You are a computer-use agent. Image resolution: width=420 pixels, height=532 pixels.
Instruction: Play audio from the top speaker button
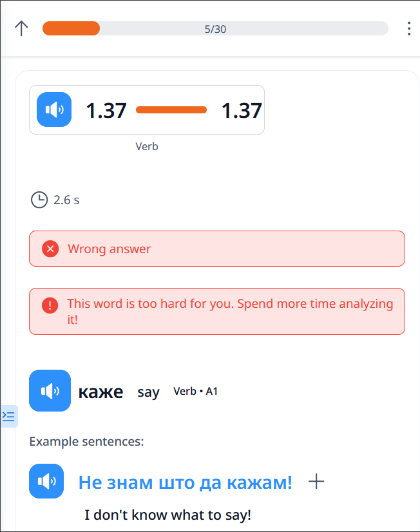click(x=54, y=110)
